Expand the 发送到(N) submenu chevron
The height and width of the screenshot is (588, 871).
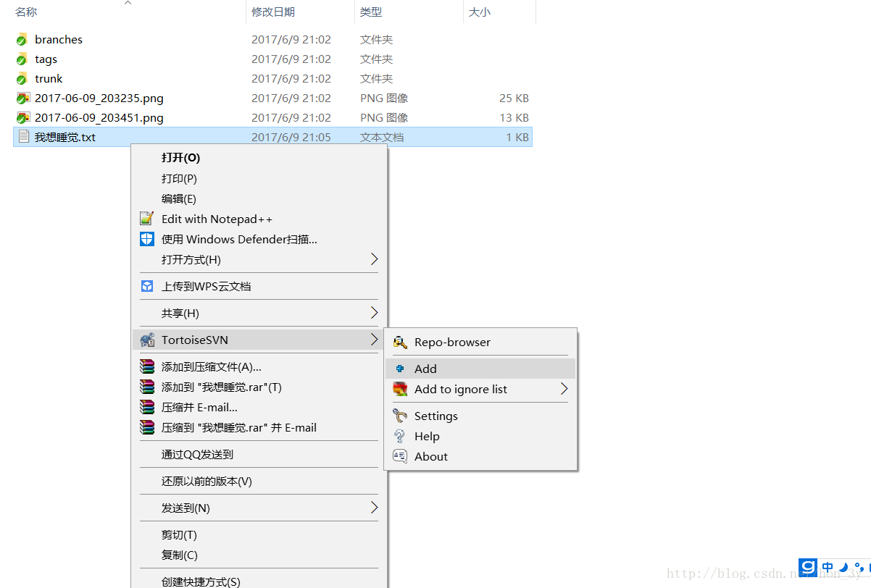pyautogui.click(x=374, y=508)
